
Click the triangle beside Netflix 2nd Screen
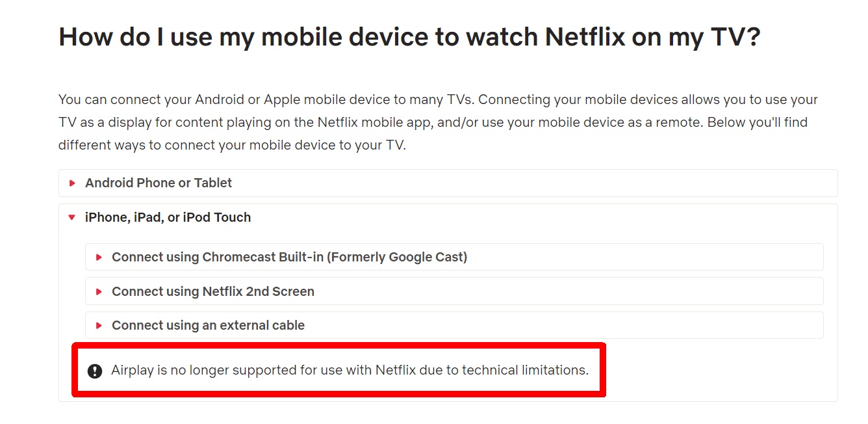(x=99, y=291)
